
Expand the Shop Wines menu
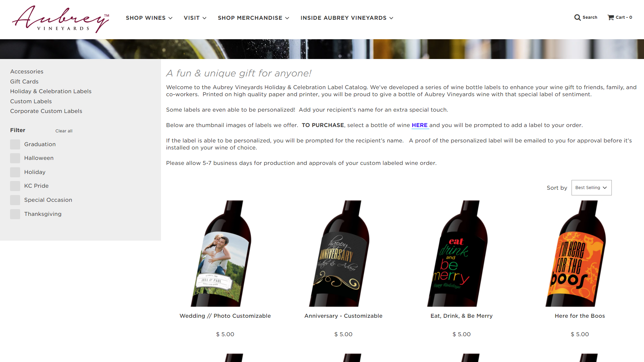(149, 18)
